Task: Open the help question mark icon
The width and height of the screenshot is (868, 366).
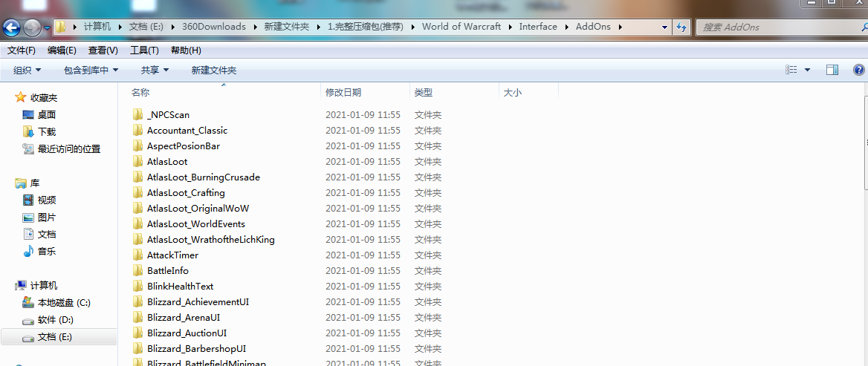Action: [x=858, y=70]
